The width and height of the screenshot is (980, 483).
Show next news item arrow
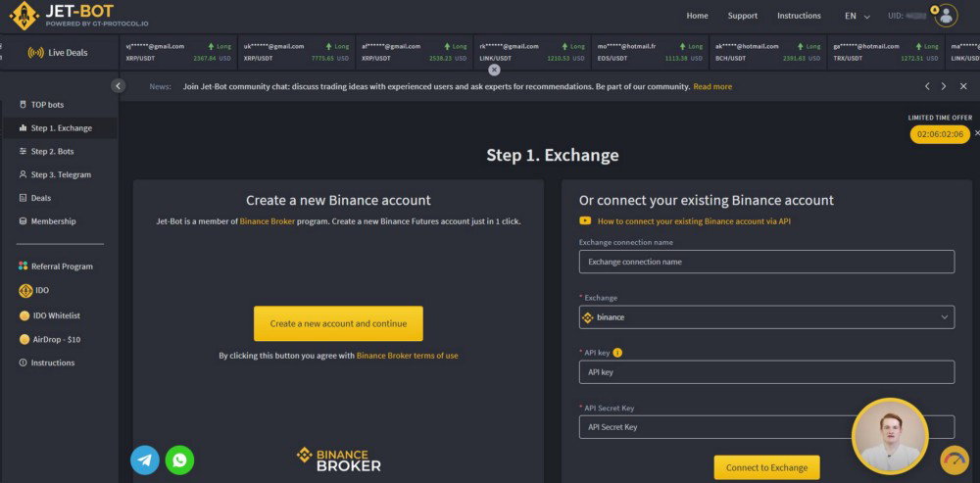[x=944, y=86]
